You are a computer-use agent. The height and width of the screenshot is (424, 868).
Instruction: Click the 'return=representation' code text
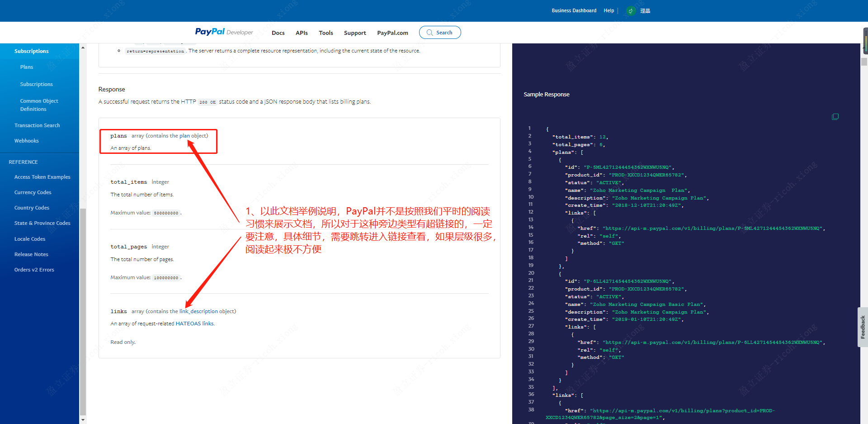(155, 51)
